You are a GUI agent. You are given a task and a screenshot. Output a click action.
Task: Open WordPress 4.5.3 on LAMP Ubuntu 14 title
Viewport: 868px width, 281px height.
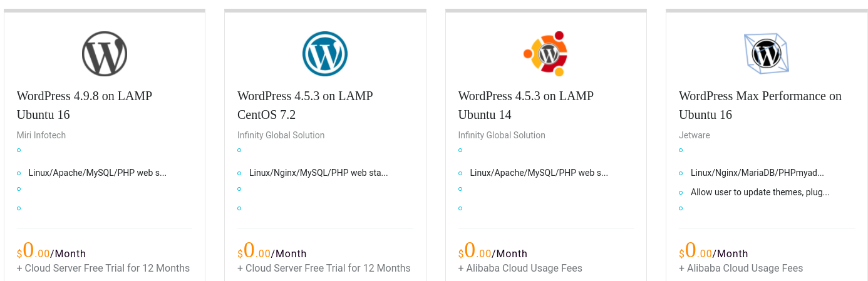click(525, 105)
